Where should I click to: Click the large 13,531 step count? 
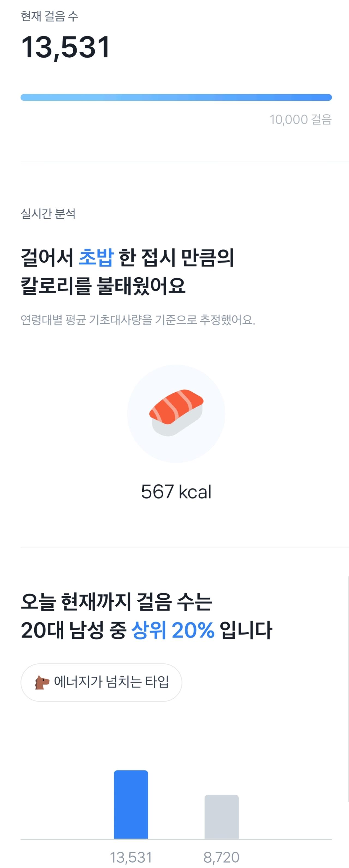click(66, 47)
